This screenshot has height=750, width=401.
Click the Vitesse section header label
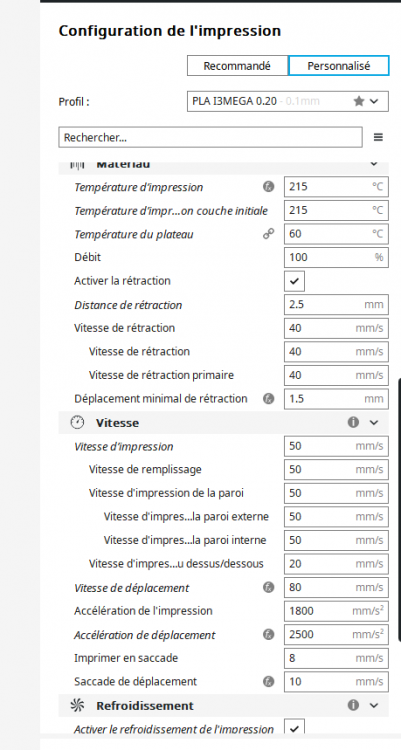tap(117, 423)
